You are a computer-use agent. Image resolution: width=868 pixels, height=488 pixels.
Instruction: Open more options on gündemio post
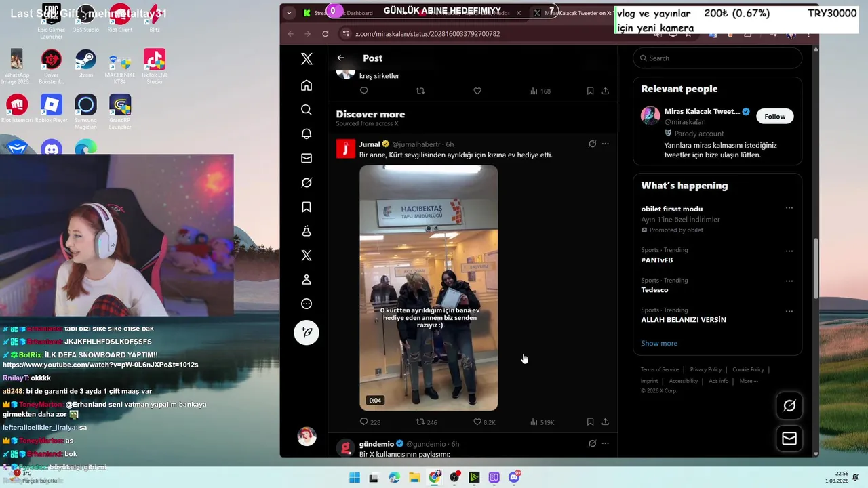[x=606, y=443]
